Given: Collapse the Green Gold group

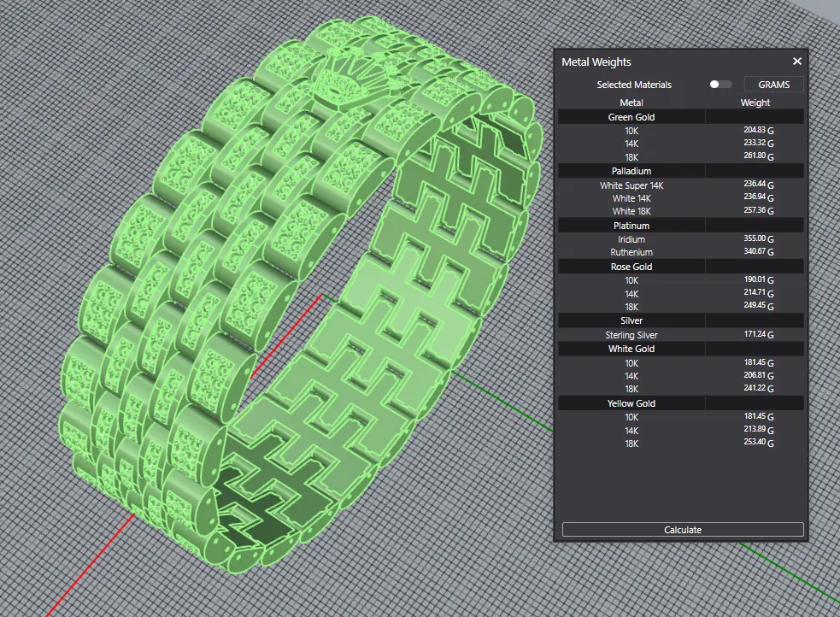Looking at the screenshot, I should pyautogui.click(x=631, y=117).
